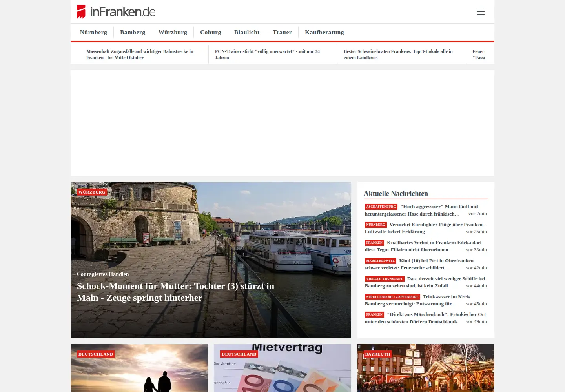Click the WÜRZBURG tag on main story
Screen dimensions: 565x392
point(92,192)
